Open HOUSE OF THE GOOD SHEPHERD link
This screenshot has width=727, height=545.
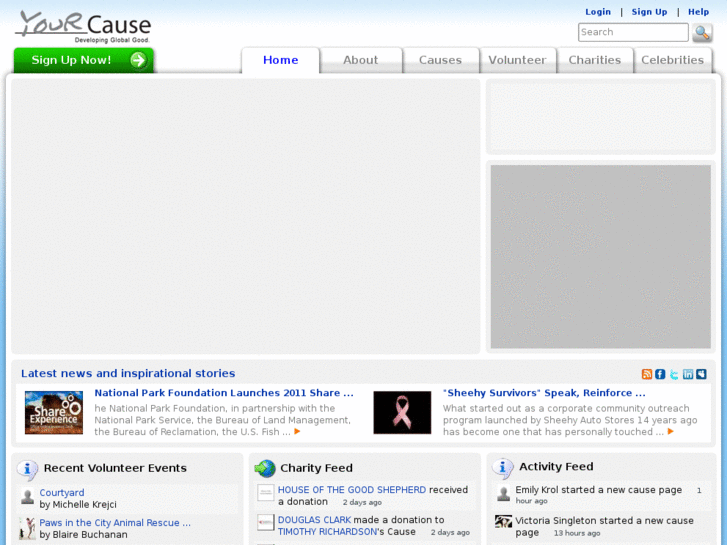351,490
